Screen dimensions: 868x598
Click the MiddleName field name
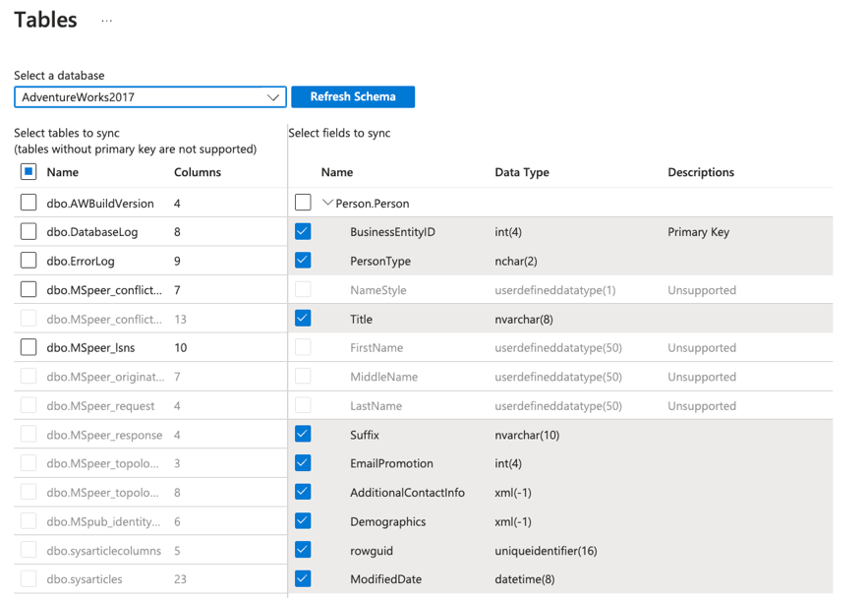pos(383,377)
